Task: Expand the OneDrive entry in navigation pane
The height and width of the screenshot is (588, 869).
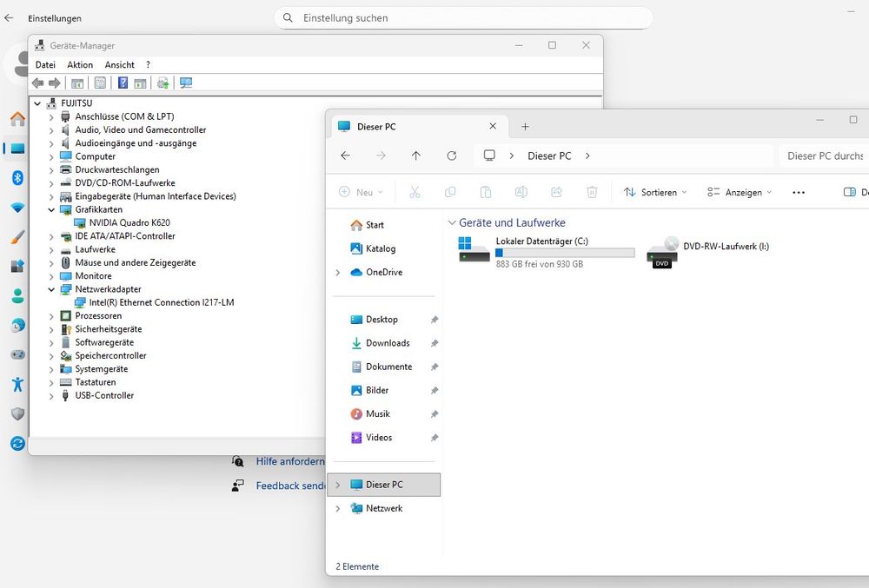Action: pos(338,273)
